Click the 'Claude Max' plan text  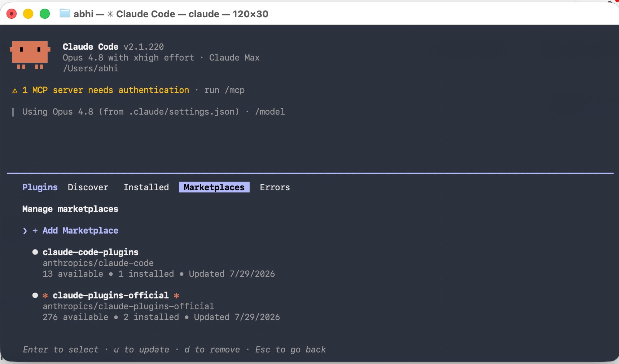pos(234,58)
